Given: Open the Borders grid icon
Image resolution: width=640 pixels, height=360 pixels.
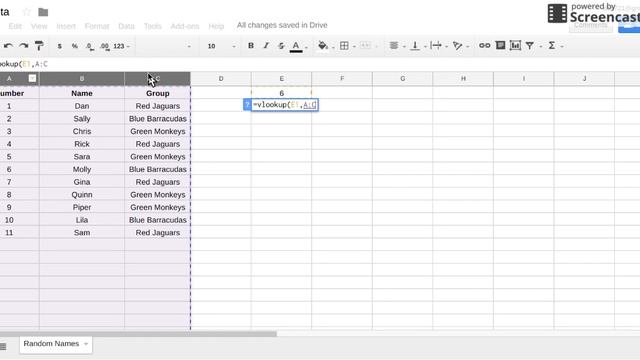Looking at the screenshot, I should pos(344,46).
